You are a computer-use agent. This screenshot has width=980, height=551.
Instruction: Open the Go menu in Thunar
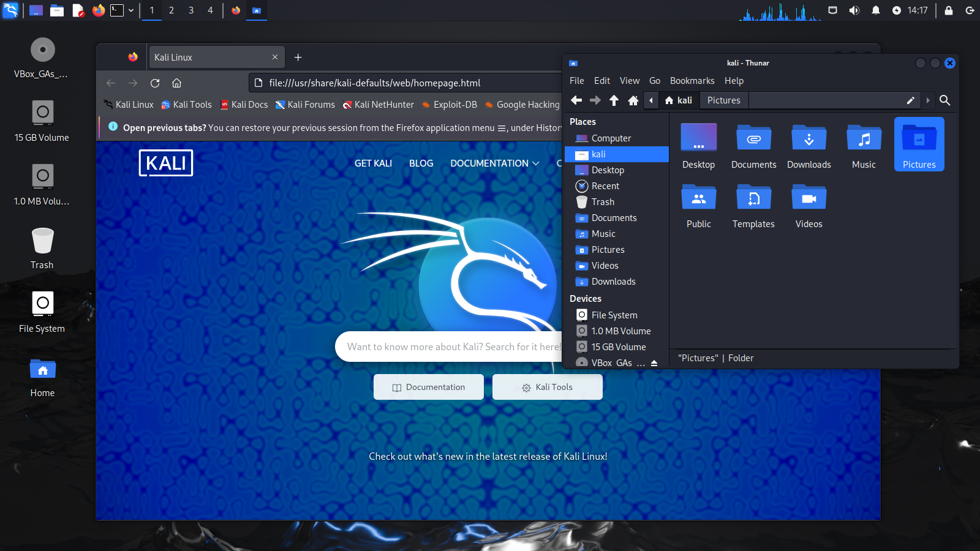pyautogui.click(x=655, y=81)
